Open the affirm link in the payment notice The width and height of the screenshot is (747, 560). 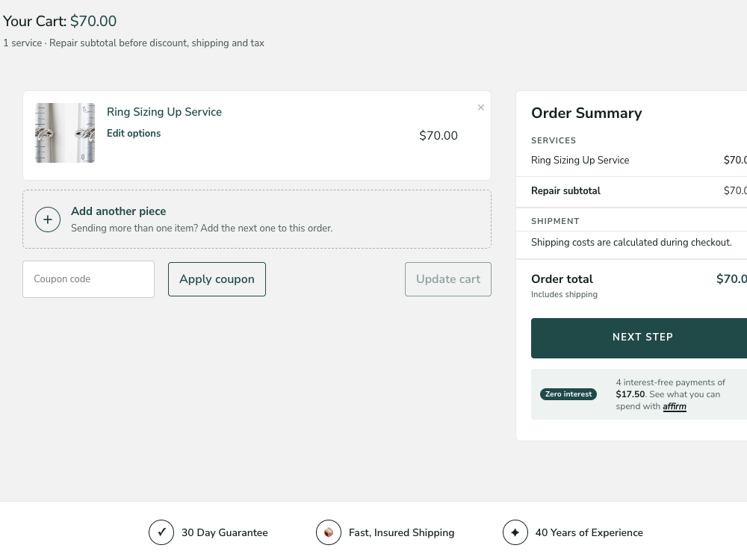click(x=675, y=406)
